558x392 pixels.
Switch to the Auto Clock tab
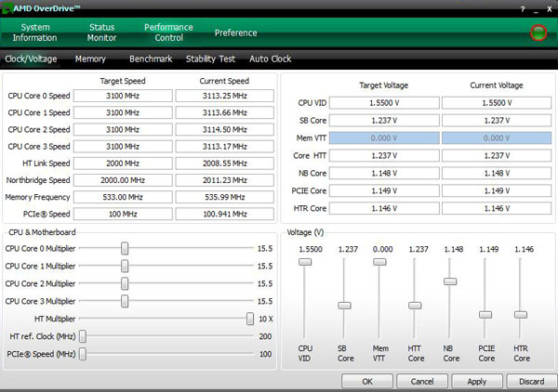[x=270, y=59]
